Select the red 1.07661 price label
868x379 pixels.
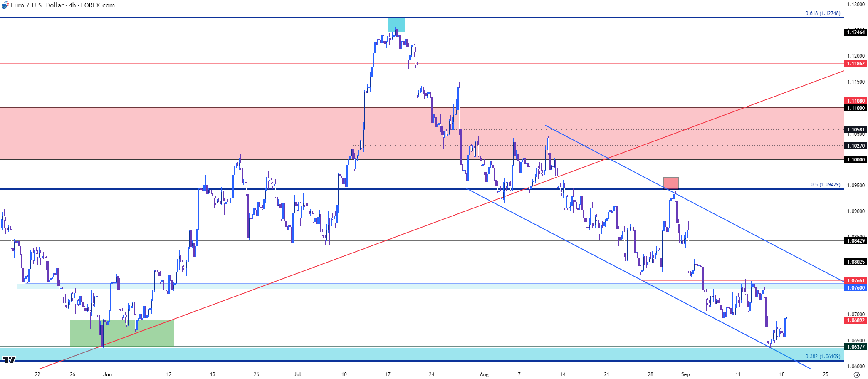(856, 280)
